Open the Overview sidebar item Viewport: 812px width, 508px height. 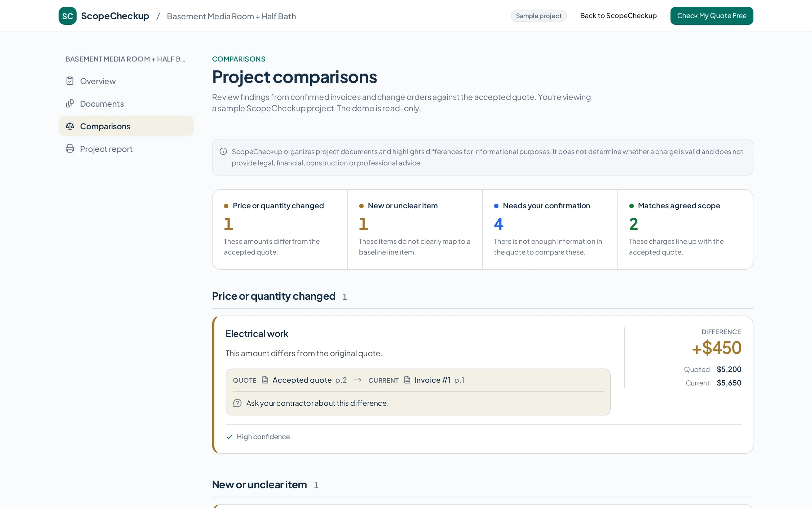[x=126, y=81]
